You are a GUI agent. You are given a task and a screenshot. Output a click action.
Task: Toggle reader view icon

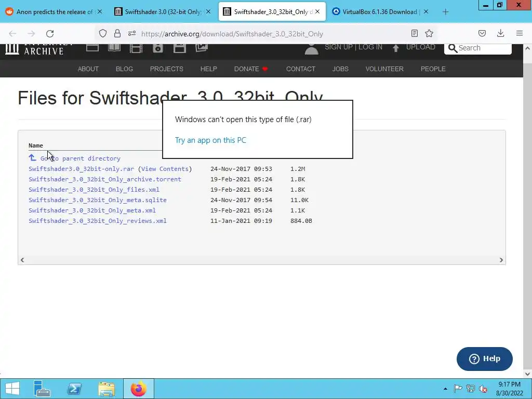(x=414, y=33)
